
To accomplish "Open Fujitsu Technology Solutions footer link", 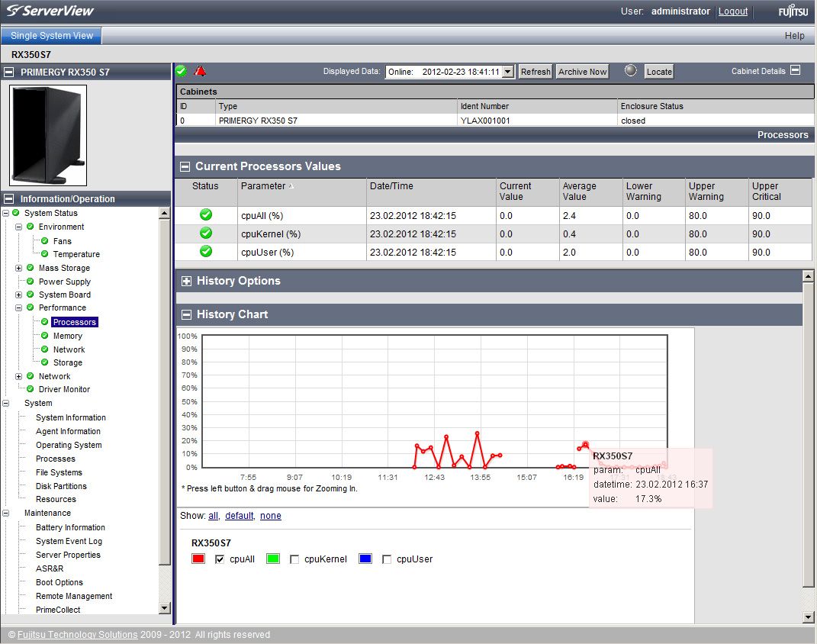I will point(78,635).
